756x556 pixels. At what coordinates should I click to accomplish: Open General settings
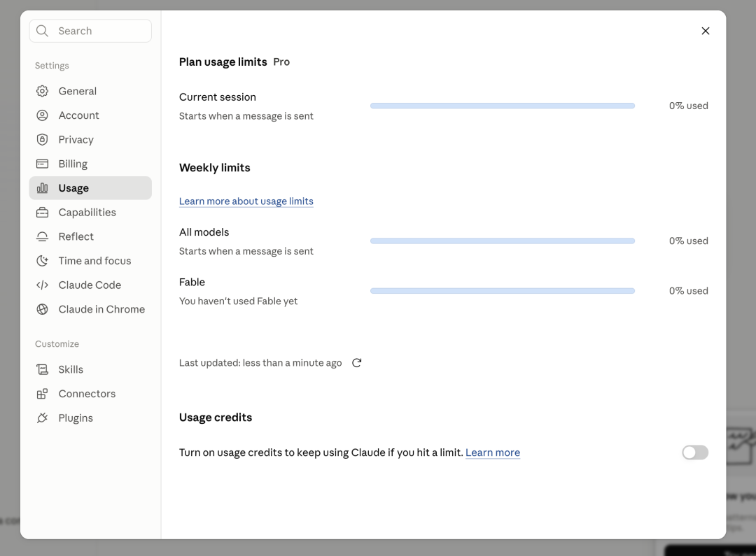tap(90, 91)
